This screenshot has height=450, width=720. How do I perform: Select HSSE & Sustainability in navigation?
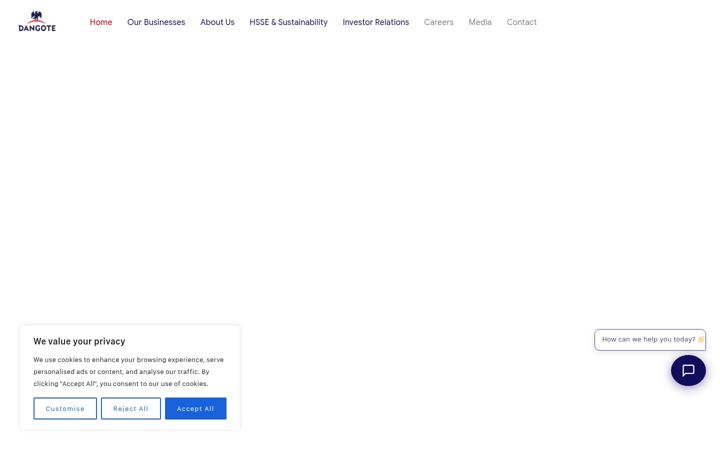click(x=288, y=22)
